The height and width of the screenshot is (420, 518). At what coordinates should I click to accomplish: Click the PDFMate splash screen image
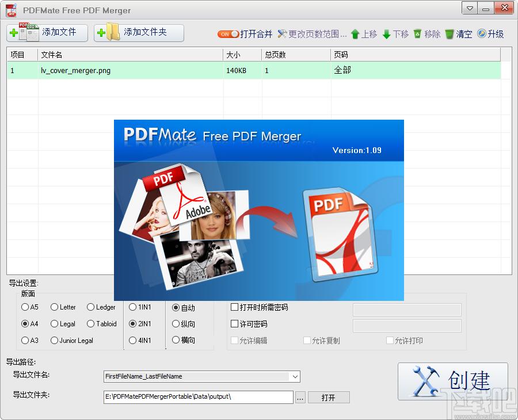coord(258,210)
